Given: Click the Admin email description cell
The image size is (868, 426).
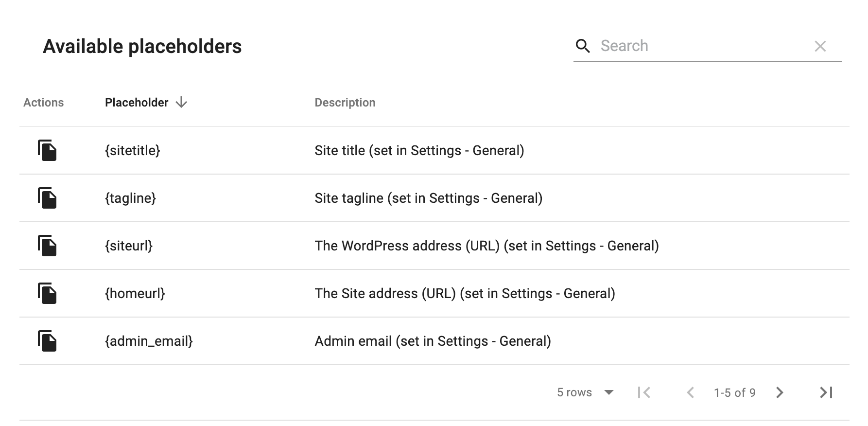Looking at the screenshot, I should (x=433, y=341).
